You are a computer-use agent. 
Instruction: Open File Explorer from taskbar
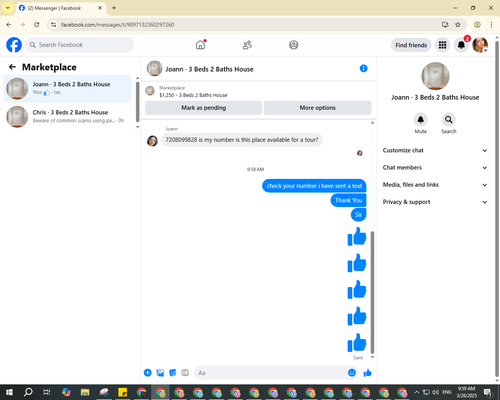(x=85, y=392)
